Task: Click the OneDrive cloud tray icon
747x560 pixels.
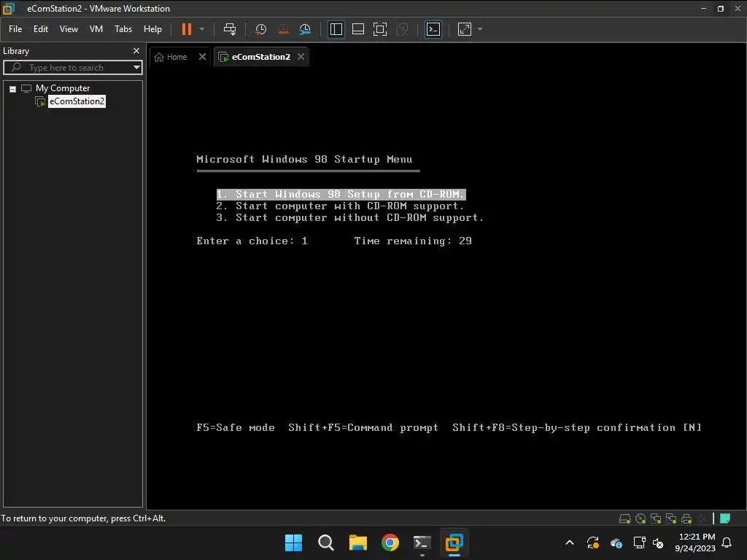Action: pos(616,542)
